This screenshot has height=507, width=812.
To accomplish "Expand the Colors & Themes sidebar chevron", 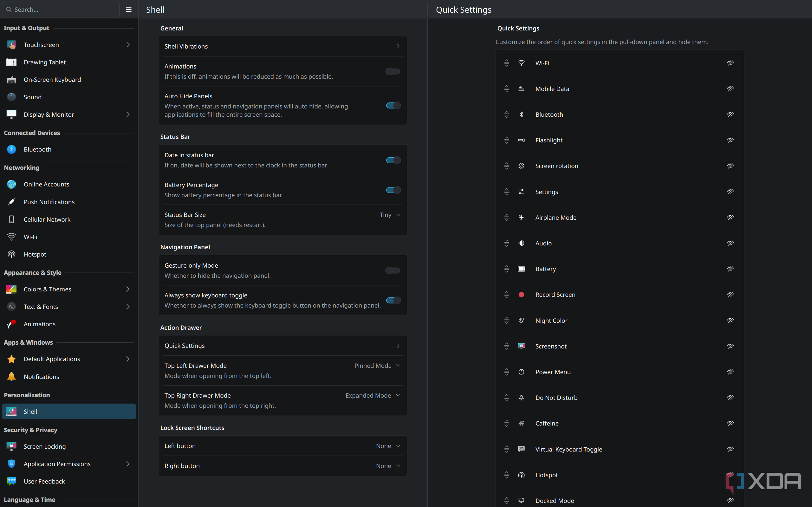I will (128, 289).
